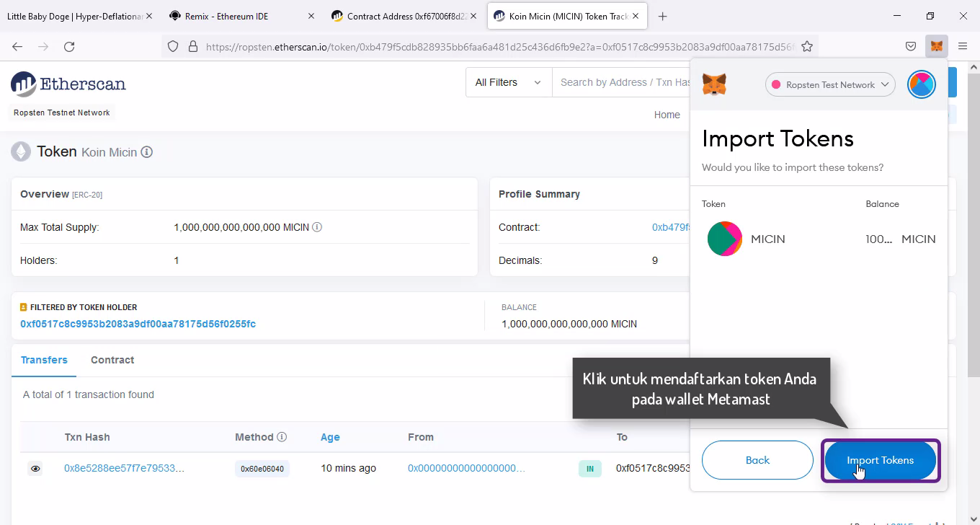Image resolution: width=980 pixels, height=525 pixels.
Task: Expand the Ropsten Test Network dropdown
Action: [x=830, y=84]
